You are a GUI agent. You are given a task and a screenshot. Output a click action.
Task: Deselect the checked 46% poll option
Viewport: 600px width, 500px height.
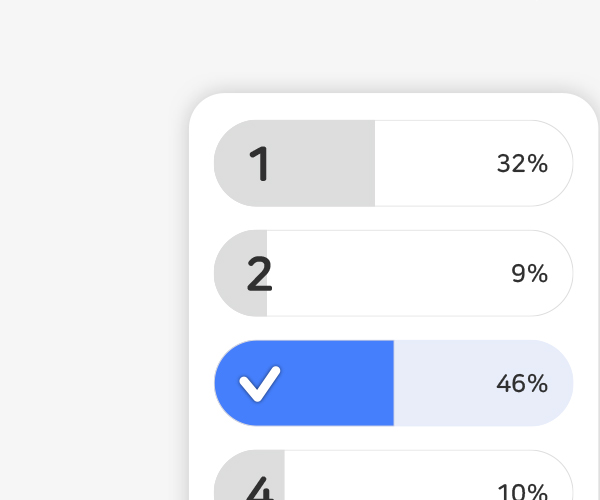point(393,383)
